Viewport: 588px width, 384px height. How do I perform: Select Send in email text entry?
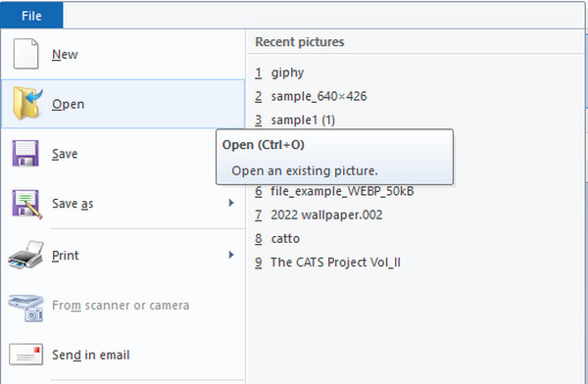91,355
